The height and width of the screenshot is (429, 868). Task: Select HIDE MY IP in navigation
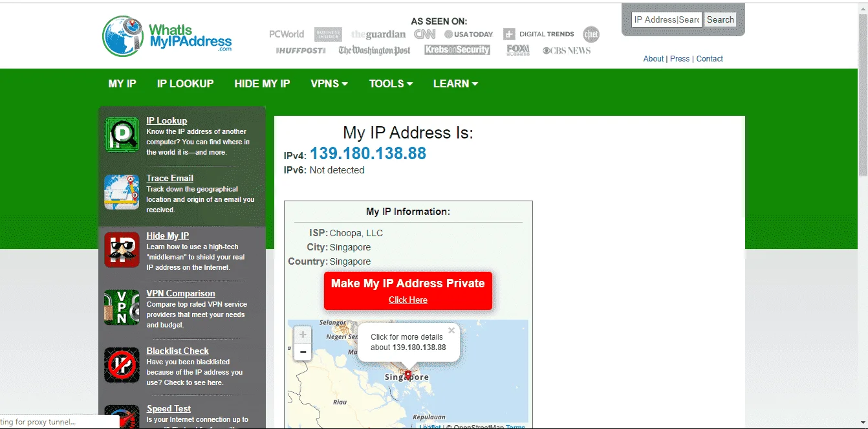pos(262,83)
